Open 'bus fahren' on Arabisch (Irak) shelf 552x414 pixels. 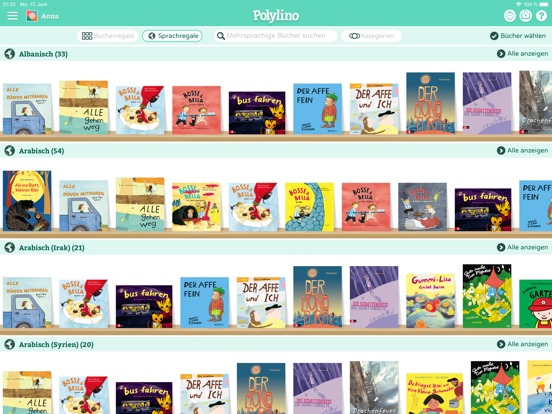144,306
